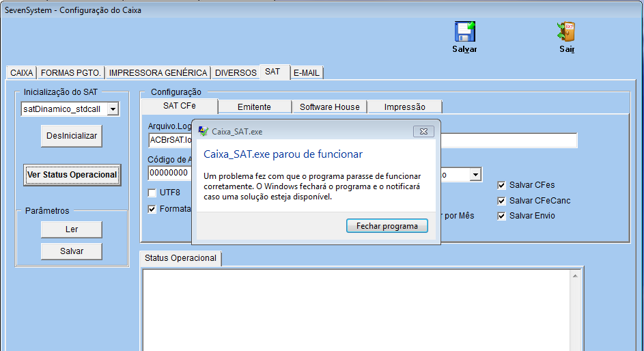This screenshot has height=351, width=644.
Task: Click the Status Operacional text area
Action: click(356, 310)
